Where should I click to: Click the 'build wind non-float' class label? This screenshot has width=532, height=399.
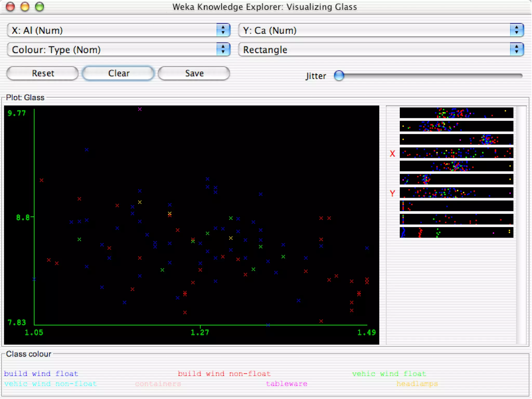(x=224, y=374)
